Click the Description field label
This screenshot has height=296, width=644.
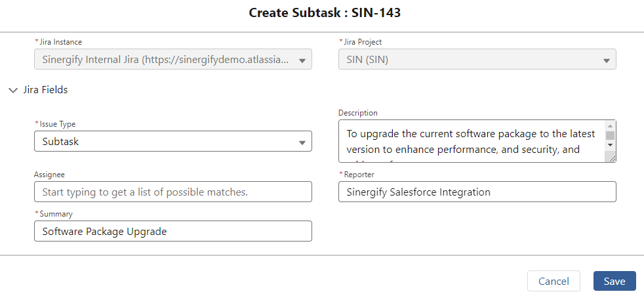[357, 113]
